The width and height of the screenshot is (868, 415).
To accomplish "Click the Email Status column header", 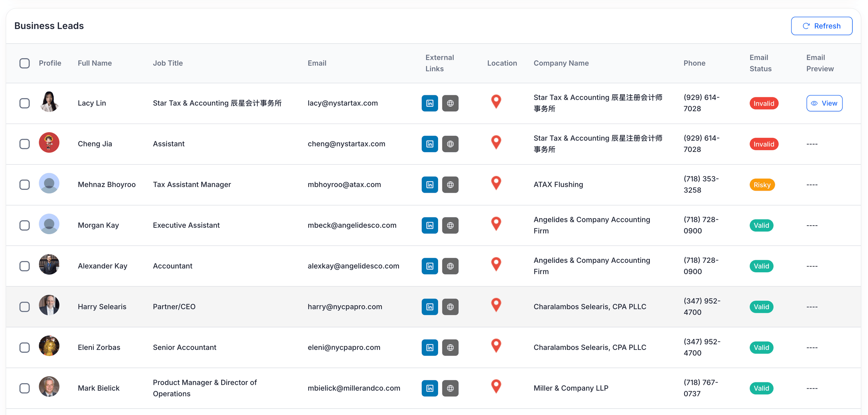I will coord(760,63).
